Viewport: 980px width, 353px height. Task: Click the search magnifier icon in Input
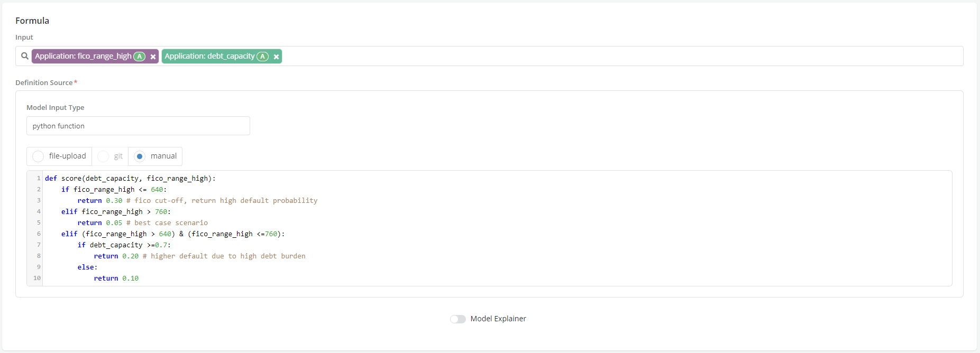pyautogui.click(x=24, y=56)
